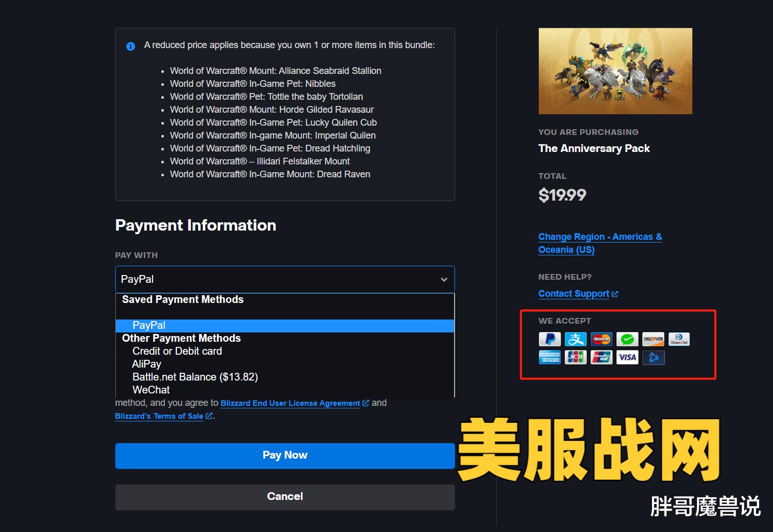Open Change Region - Americas & Oceania link

[x=600, y=243]
